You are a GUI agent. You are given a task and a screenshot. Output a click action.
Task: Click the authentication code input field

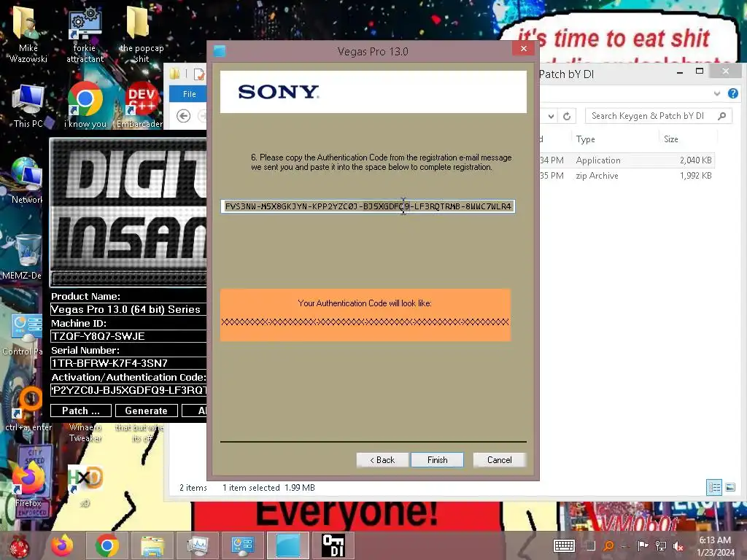368,206
